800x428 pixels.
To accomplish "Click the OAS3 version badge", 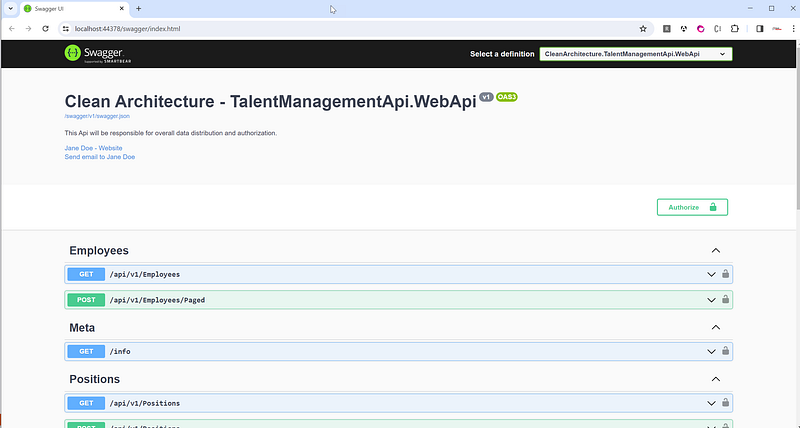I will point(507,97).
